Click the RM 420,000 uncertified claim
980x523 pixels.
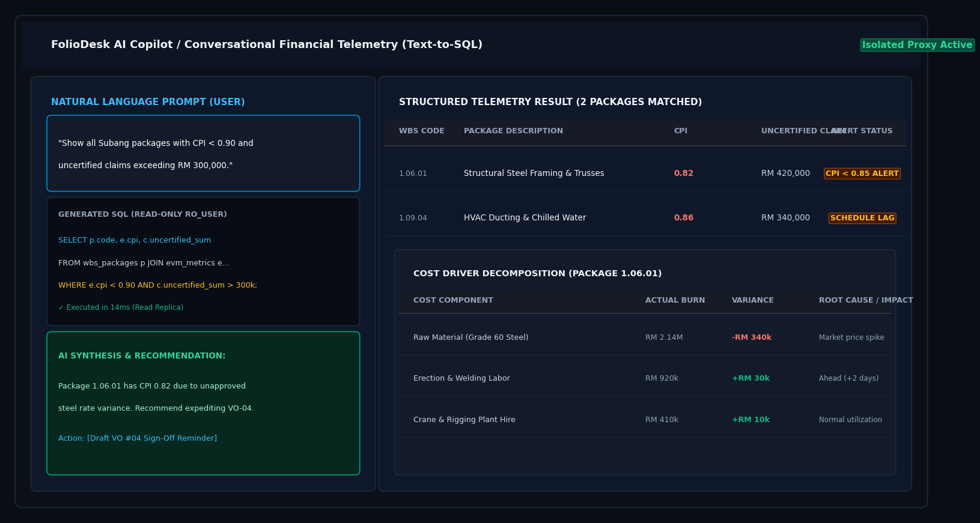click(785, 174)
